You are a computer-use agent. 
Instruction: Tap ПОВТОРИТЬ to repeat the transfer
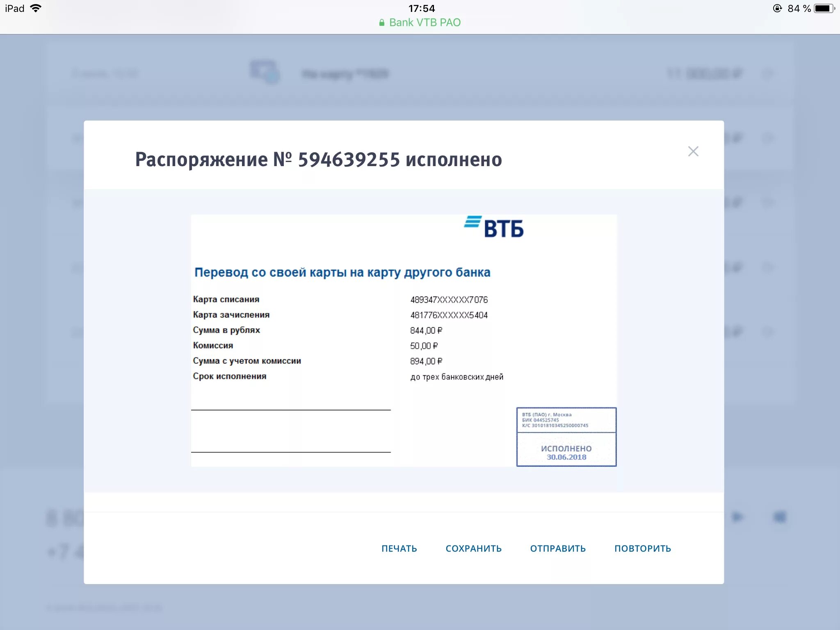point(643,548)
